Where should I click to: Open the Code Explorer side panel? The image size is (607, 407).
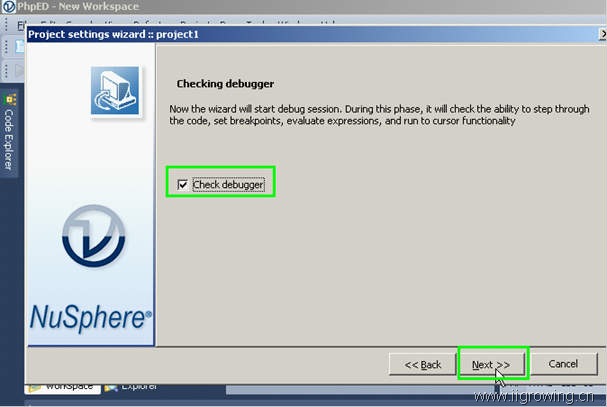9,134
